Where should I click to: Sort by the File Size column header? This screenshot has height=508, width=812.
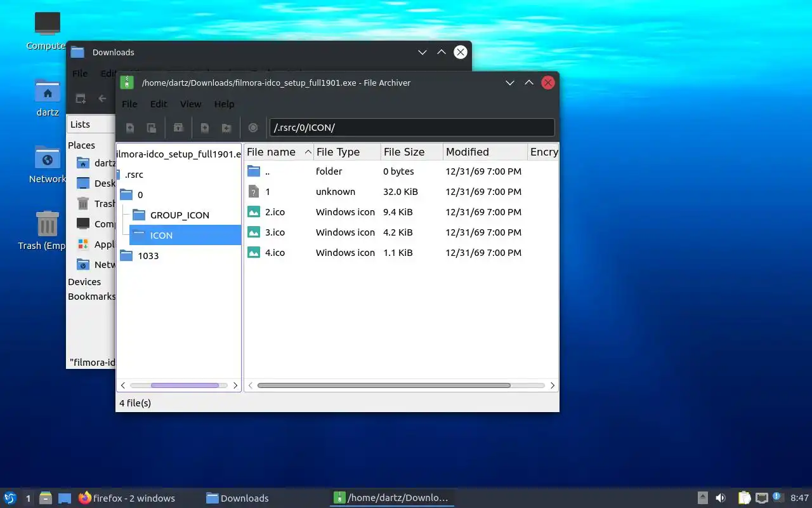[412, 152]
